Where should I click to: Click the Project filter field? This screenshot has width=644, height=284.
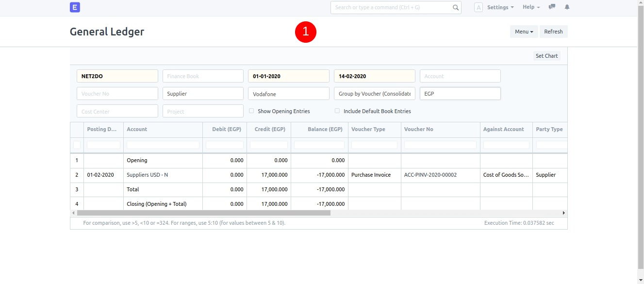point(203,111)
